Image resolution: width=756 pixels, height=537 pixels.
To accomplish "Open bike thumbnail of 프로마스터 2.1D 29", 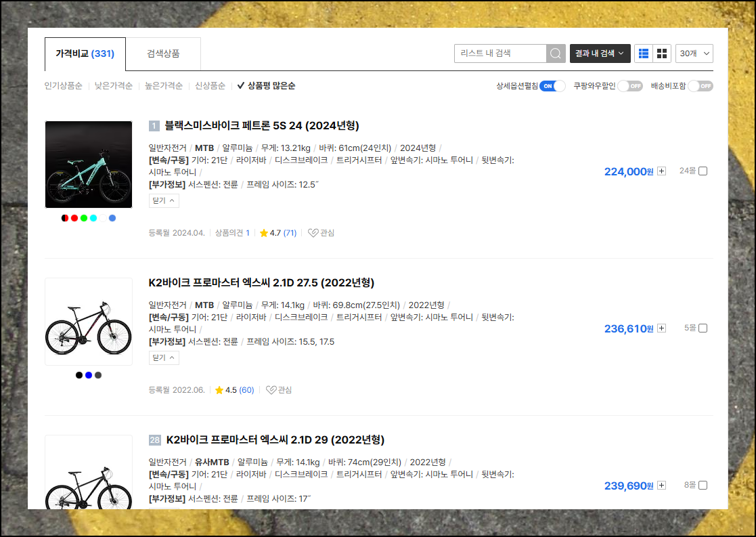I will coord(89,472).
